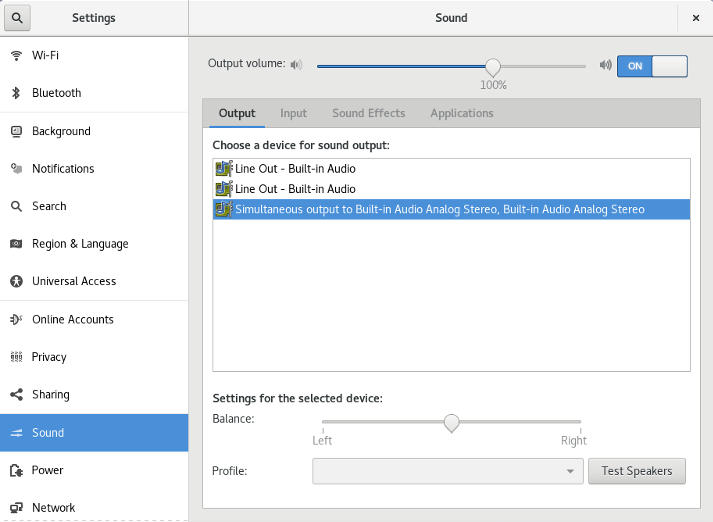Open Online Accounts settings
The image size is (713, 522).
point(72,319)
